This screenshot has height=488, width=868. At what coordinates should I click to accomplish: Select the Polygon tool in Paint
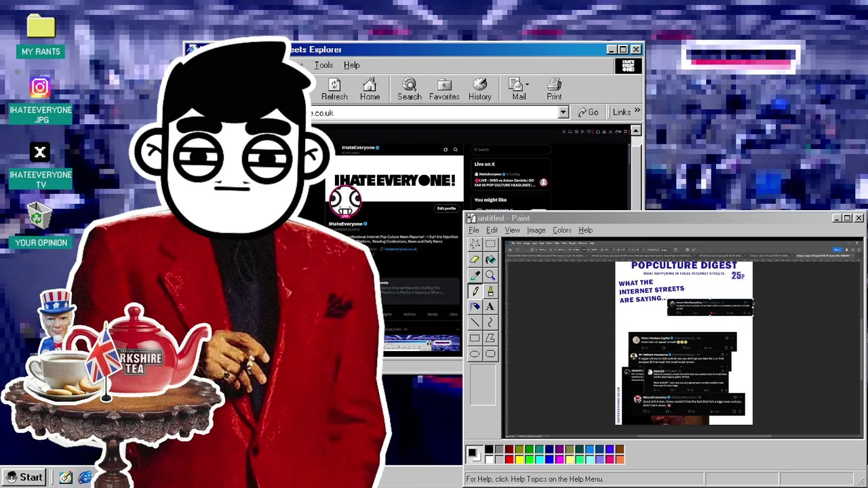pos(490,338)
